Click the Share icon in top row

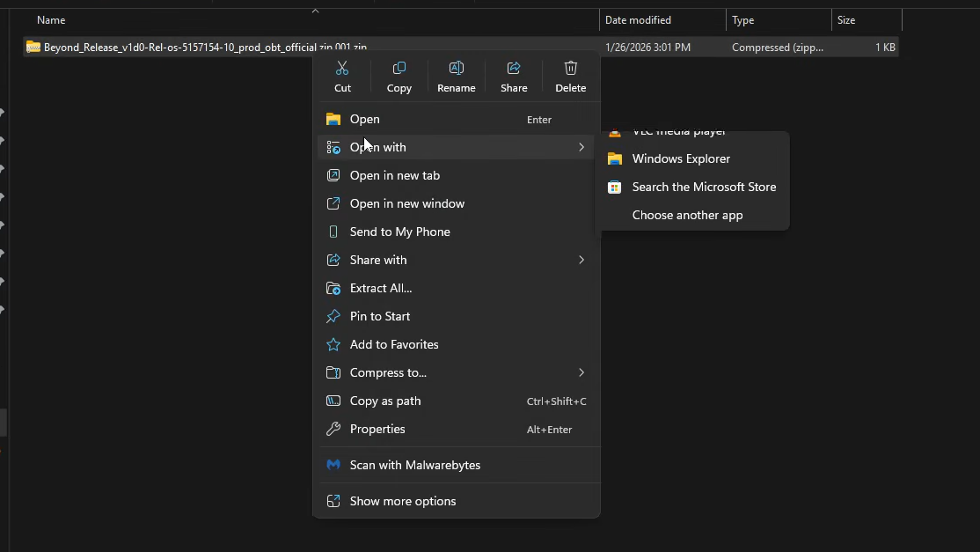(514, 69)
